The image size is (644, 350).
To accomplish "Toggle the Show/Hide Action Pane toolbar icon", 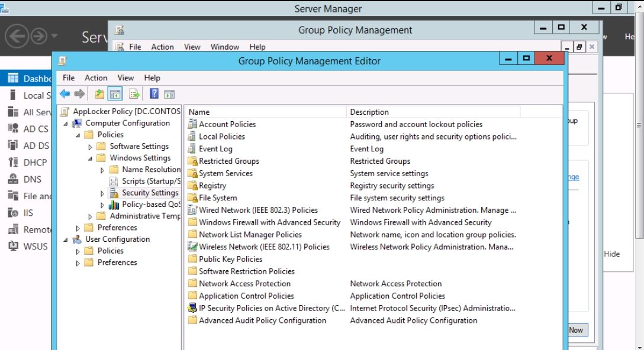I will click(169, 94).
